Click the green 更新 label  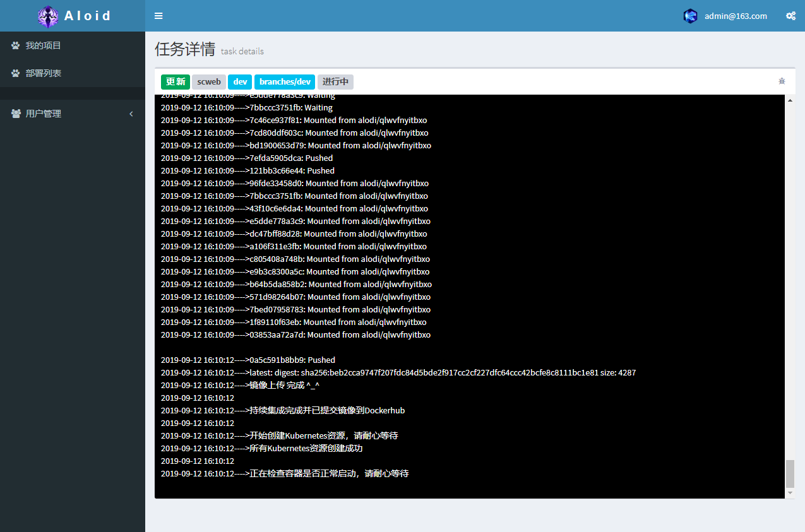[176, 82]
